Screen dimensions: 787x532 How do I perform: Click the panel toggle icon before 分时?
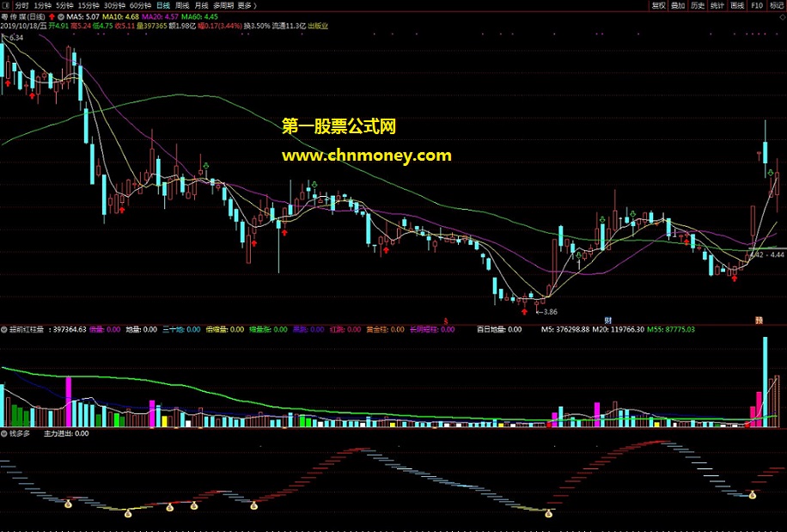coord(5,5)
